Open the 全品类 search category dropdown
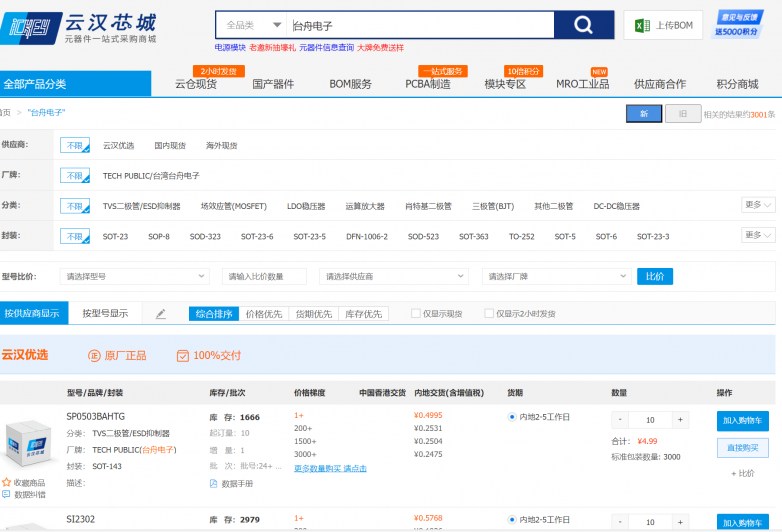 click(x=252, y=25)
